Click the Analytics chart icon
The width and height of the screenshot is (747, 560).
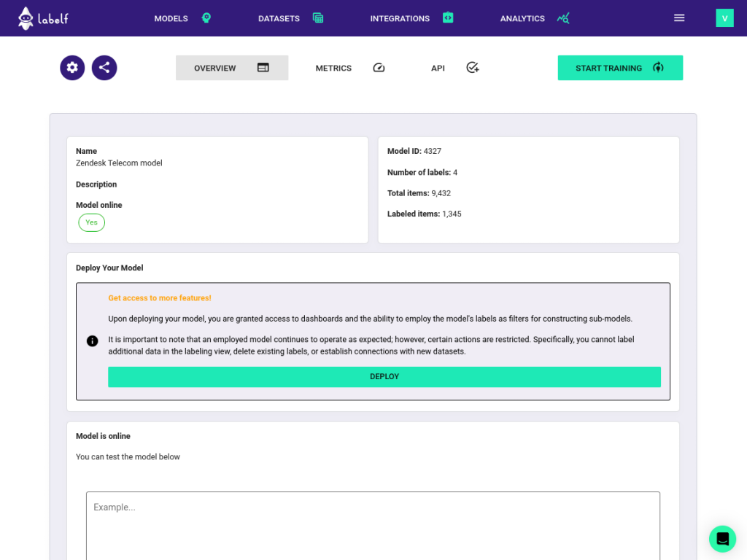click(x=562, y=17)
